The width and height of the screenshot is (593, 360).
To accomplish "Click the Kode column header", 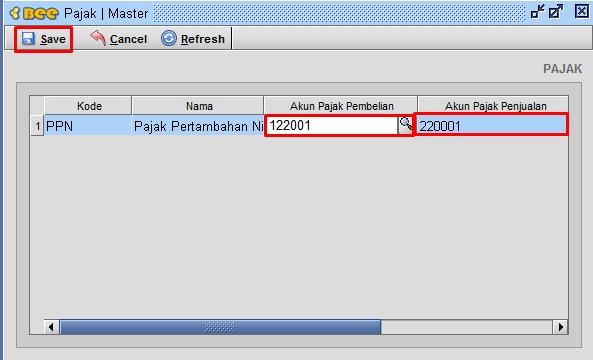I will pyautogui.click(x=88, y=106).
